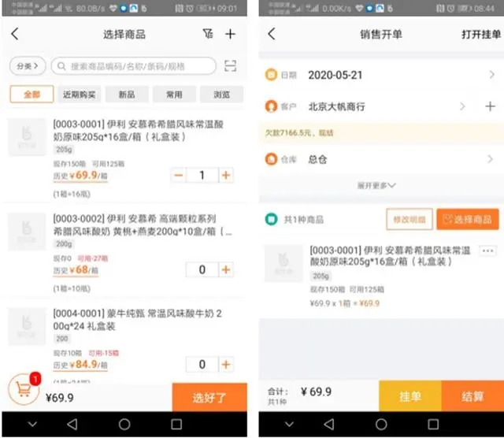Tap history price ¥69.9/箱

(x=80, y=176)
